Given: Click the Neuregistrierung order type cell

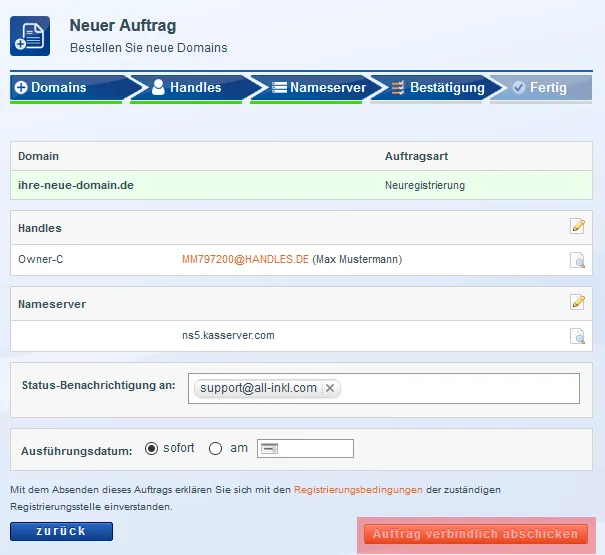Looking at the screenshot, I should (425, 185).
